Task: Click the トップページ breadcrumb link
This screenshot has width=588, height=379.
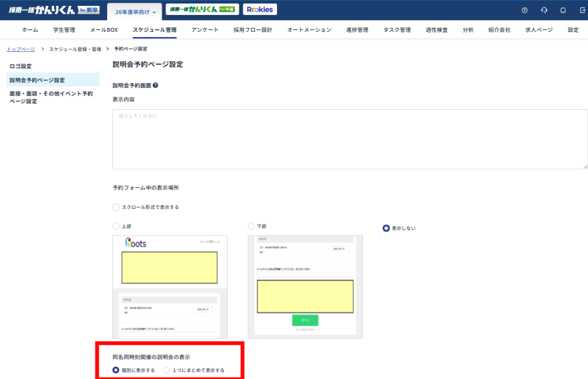Action: (x=21, y=49)
